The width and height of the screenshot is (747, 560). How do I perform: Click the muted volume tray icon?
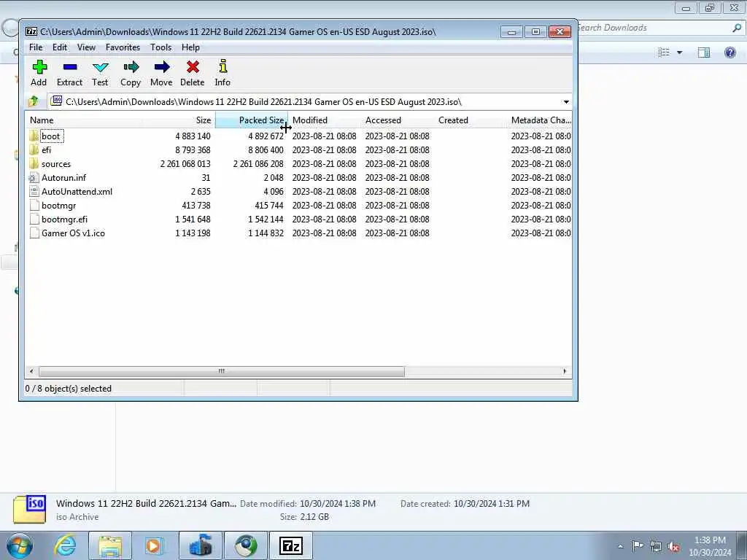[673, 547]
